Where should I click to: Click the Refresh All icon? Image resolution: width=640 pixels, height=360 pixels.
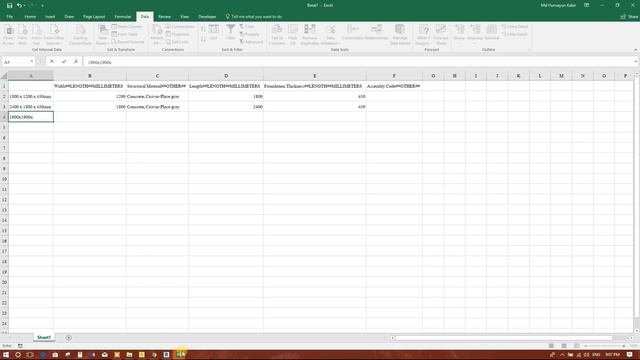coord(157,35)
